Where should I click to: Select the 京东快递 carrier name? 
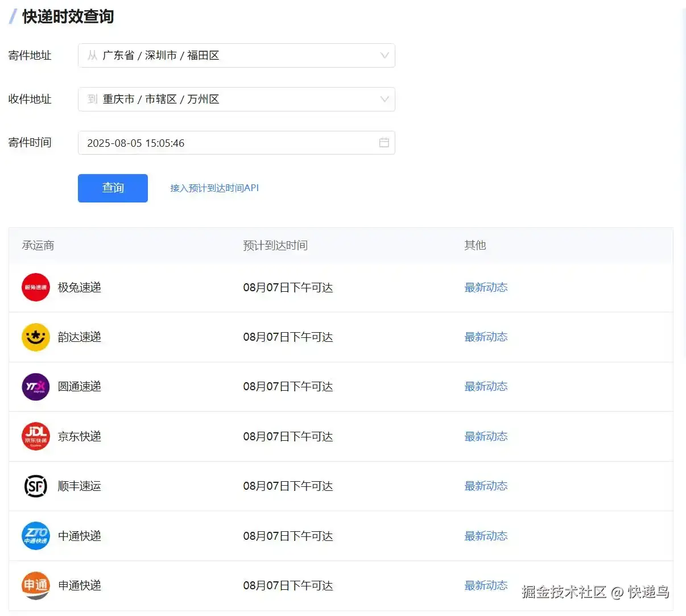coord(80,436)
